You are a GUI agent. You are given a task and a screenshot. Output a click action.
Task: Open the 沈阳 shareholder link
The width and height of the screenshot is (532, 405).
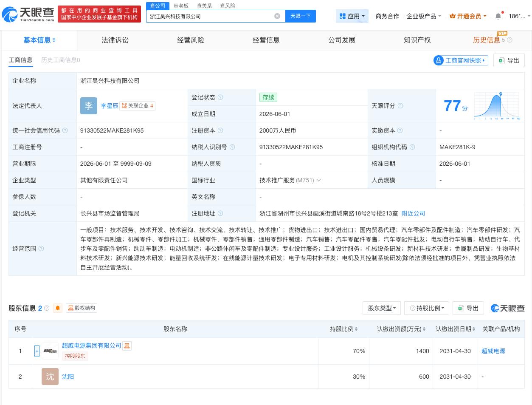click(68, 377)
